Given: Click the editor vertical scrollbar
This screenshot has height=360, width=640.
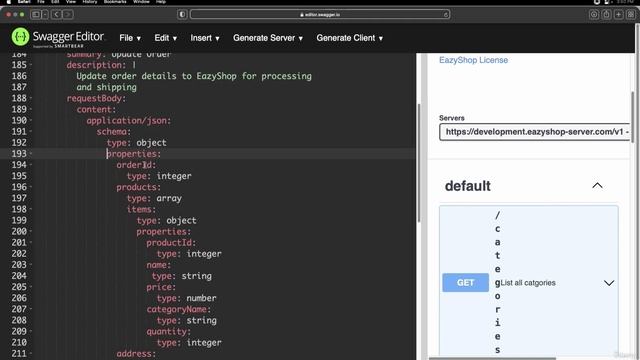Looking at the screenshot, I should [x=419, y=163].
